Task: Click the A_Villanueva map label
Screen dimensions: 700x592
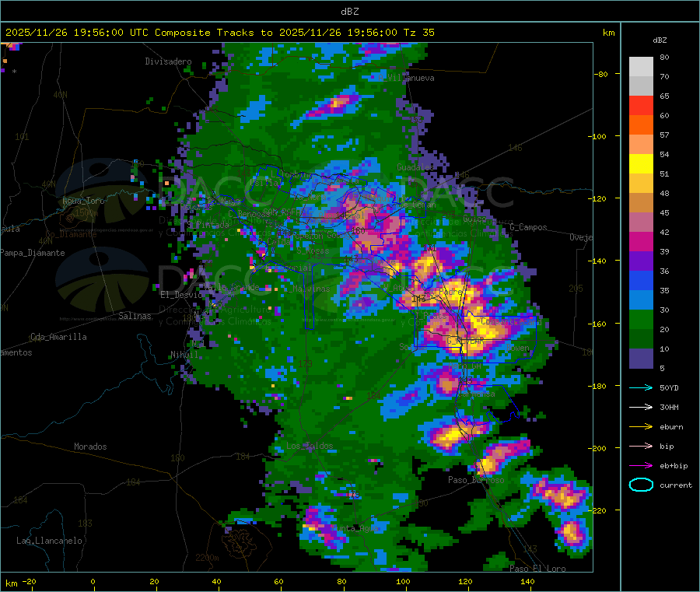Action: click(x=406, y=78)
